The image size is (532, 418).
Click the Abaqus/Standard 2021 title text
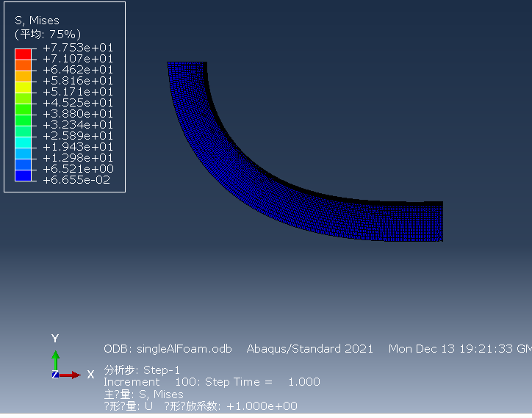pyautogui.click(x=309, y=349)
